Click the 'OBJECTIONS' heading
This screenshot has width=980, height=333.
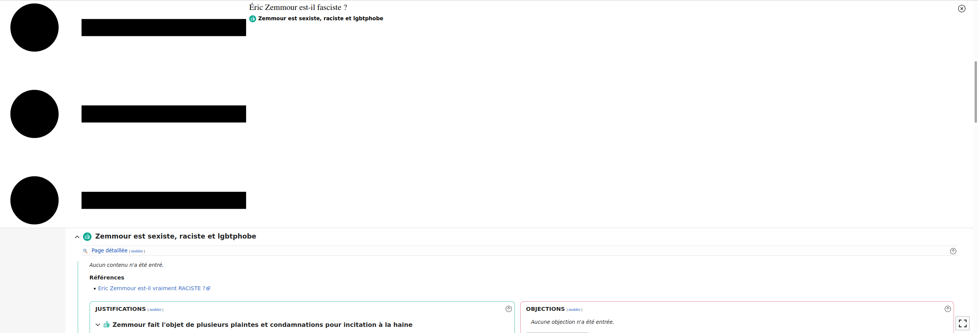[545, 309]
